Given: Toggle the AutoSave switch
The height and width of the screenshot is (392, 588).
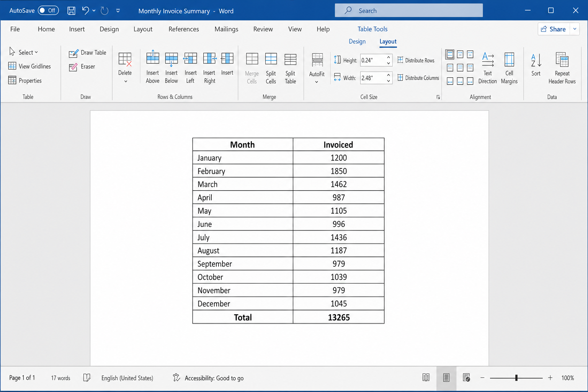Looking at the screenshot, I should point(48,10).
